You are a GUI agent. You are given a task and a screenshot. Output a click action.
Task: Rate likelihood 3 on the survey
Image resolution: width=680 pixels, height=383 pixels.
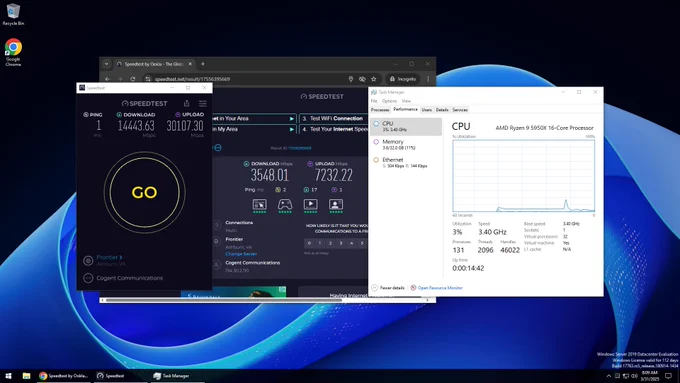pyautogui.click(x=341, y=243)
